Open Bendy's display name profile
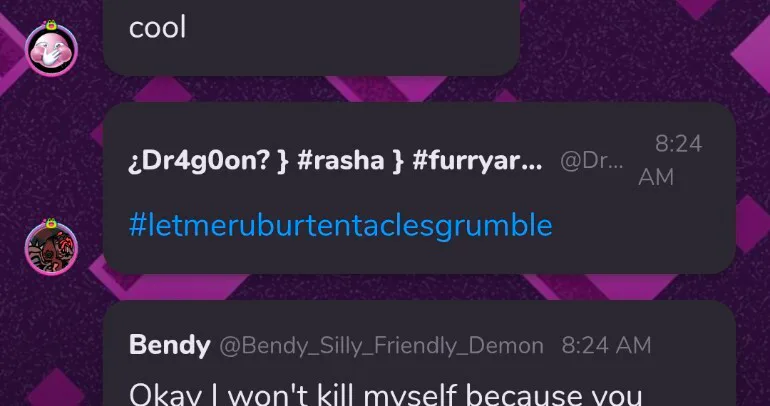 pyautogui.click(x=169, y=346)
